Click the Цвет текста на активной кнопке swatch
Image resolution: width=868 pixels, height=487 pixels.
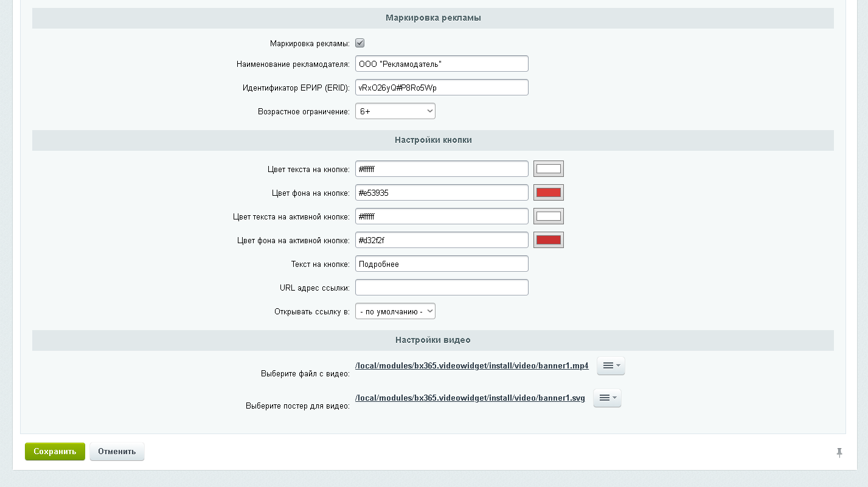click(x=548, y=216)
